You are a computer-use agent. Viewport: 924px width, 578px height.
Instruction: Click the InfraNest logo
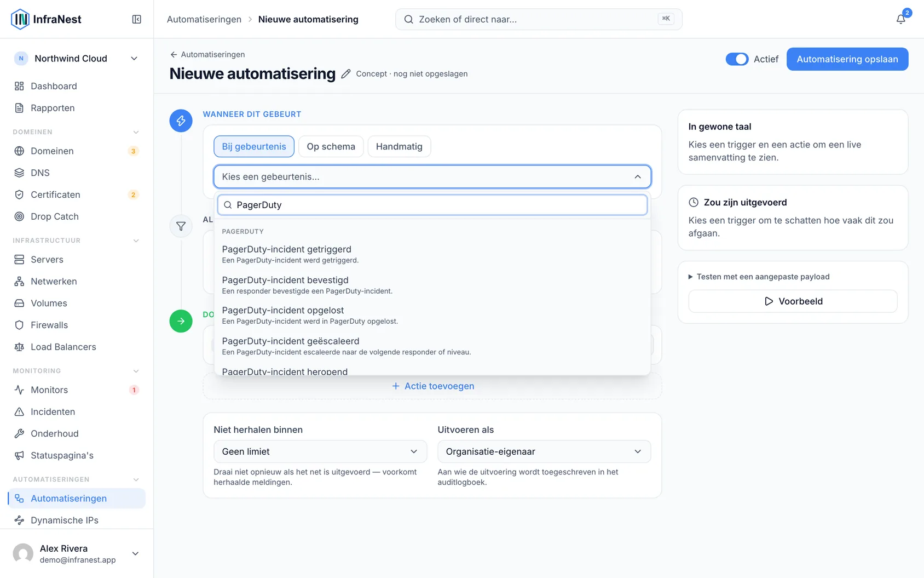coord(46,19)
